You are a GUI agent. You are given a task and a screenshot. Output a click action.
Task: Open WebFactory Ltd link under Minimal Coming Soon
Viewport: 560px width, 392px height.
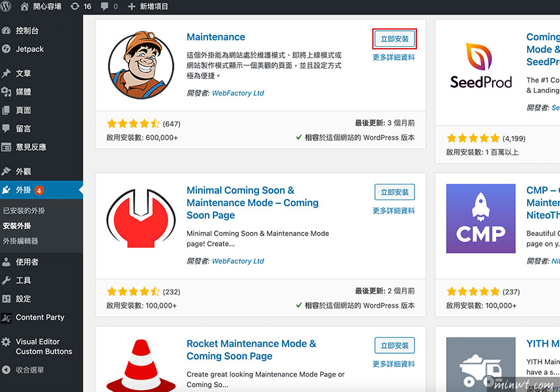[238, 261]
